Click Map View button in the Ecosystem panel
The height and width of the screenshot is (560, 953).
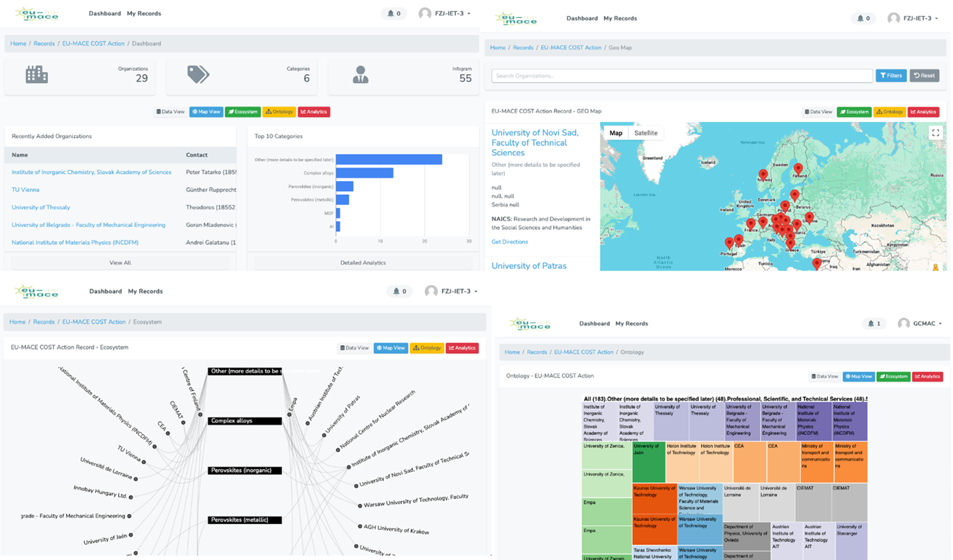[391, 348]
